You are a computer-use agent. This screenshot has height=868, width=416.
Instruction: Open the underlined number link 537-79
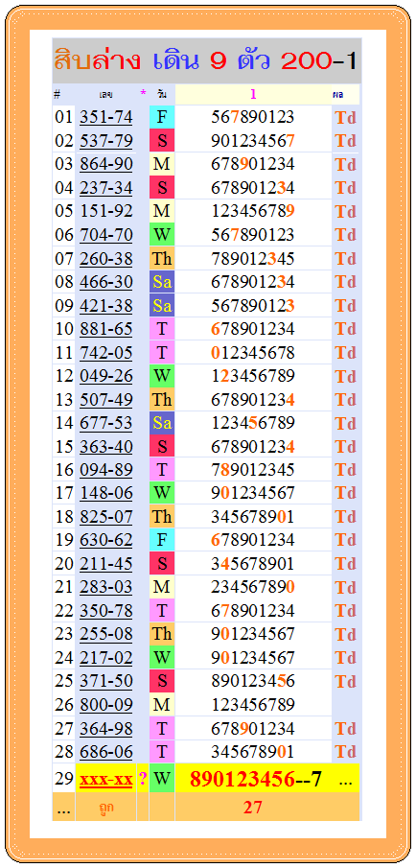(106, 141)
